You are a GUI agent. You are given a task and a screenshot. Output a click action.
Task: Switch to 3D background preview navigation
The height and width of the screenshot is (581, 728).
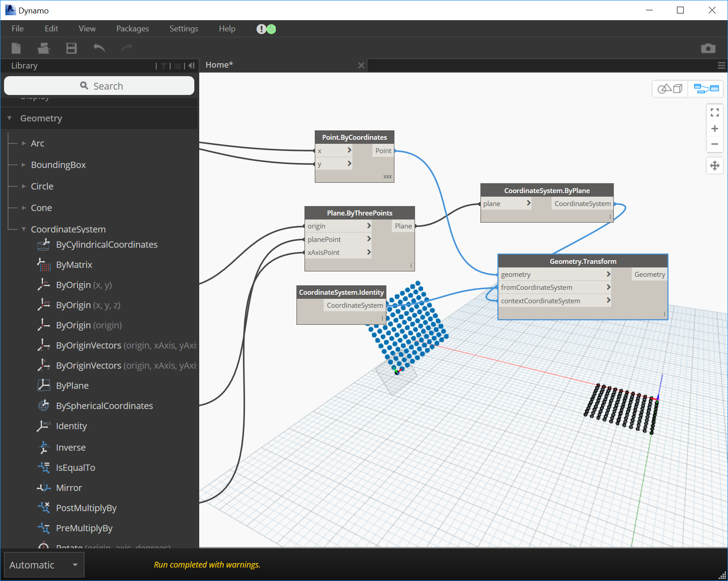(670, 89)
